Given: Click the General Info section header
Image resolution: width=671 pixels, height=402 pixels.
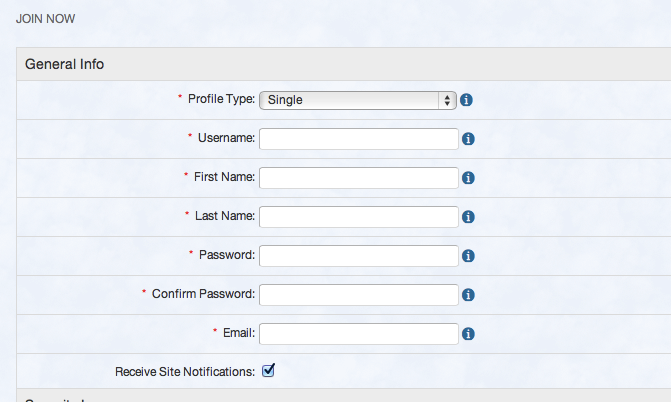Looking at the screenshot, I should [x=65, y=64].
